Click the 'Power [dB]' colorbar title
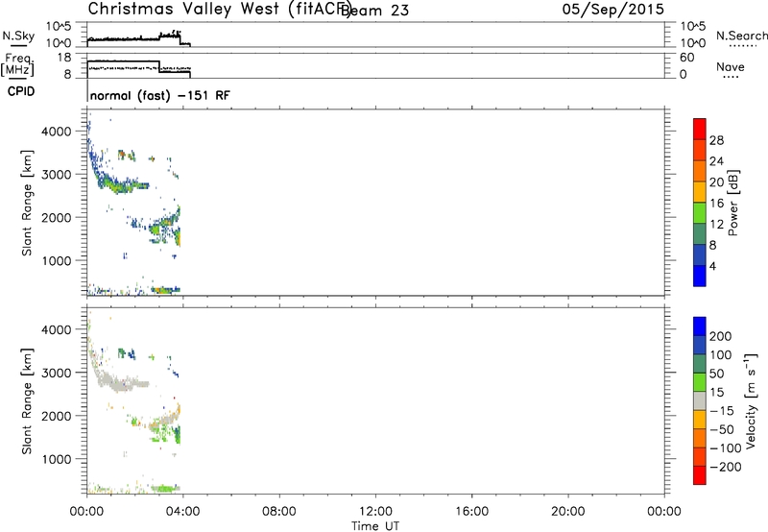Screen dimensions: 768x532 pyautogui.click(x=733, y=203)
